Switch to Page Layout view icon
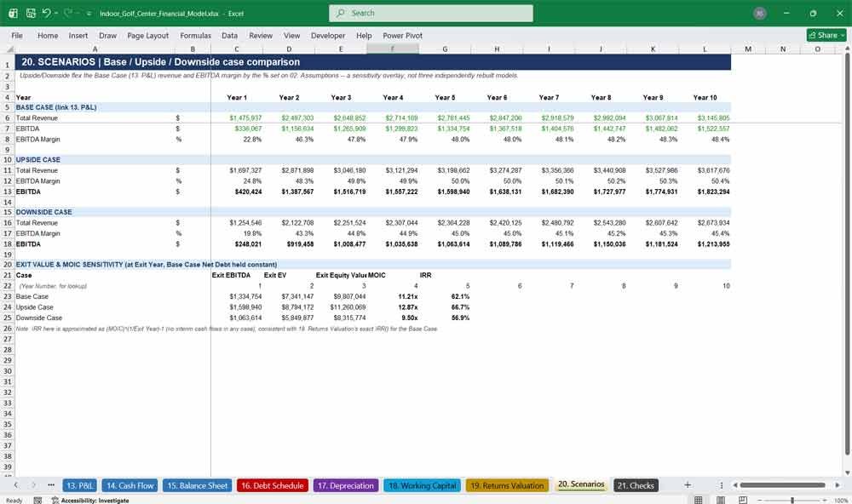Image resolution: width=852 pixels, height=504 pixels. pyautogui.click(x=721, y=500)
